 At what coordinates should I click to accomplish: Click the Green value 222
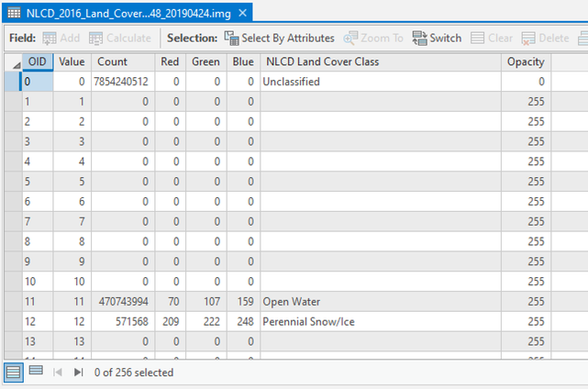[206, 321]
